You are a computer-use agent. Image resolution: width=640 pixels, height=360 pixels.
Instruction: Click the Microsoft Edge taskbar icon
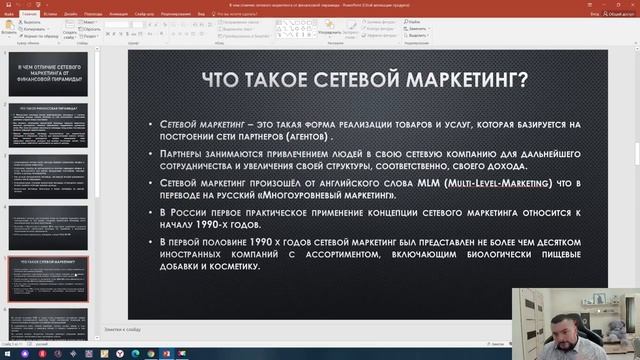coord(136,353)
